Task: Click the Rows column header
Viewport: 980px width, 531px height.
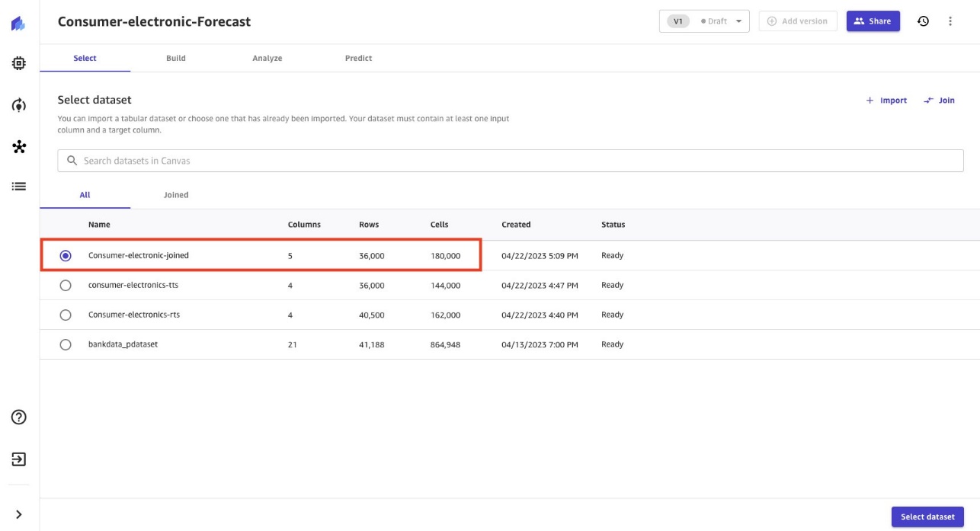Action: tap(369, 225)
